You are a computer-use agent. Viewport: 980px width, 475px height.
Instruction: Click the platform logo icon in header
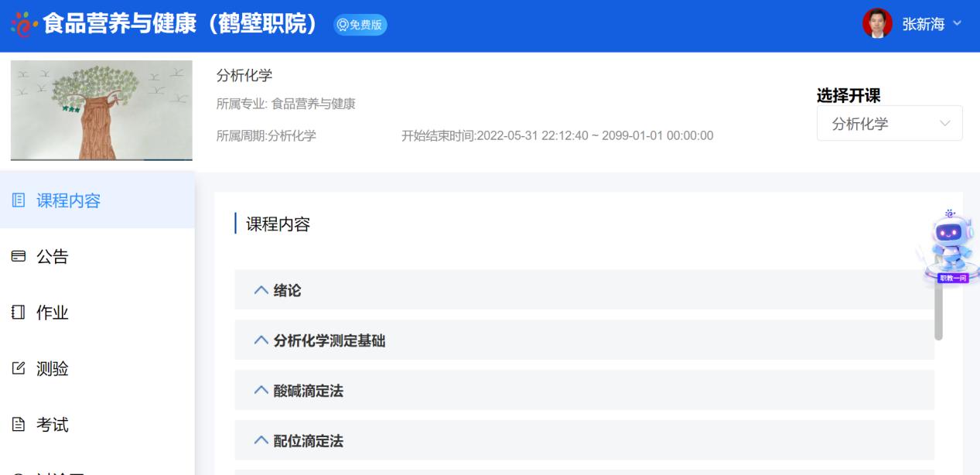pyautogui.click(x=25, y=24)
